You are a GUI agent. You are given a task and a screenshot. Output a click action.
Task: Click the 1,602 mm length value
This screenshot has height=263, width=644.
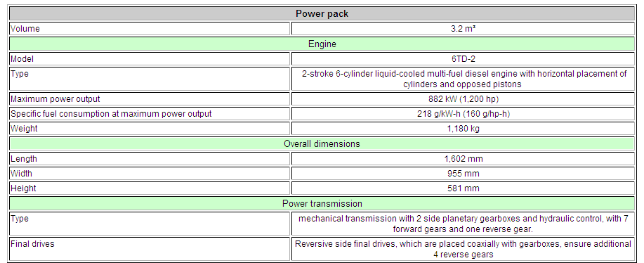pyautogui.click(x=464, y=159)
